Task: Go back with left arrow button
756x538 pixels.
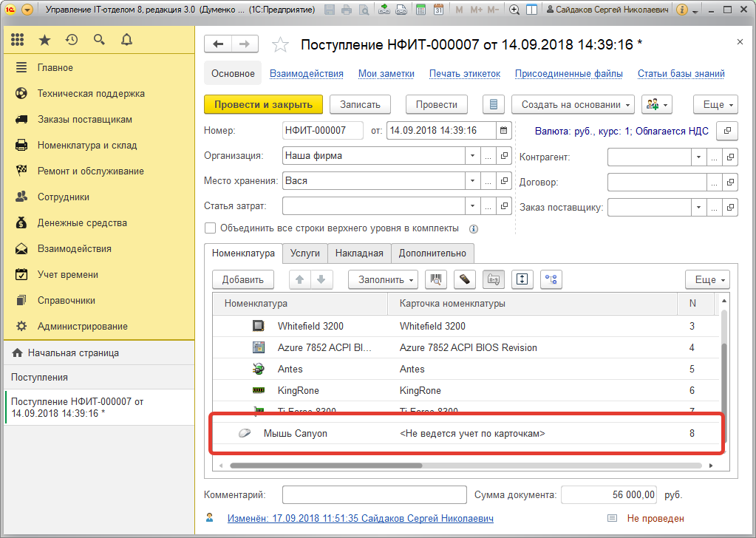Action: pyautogui.click(x=218, y=44)
